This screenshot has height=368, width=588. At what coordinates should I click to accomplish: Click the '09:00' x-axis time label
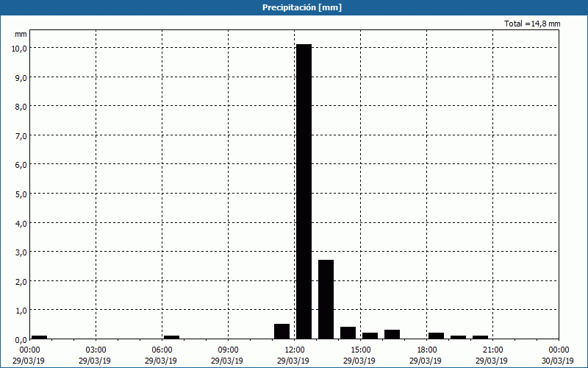click(228, 350)
